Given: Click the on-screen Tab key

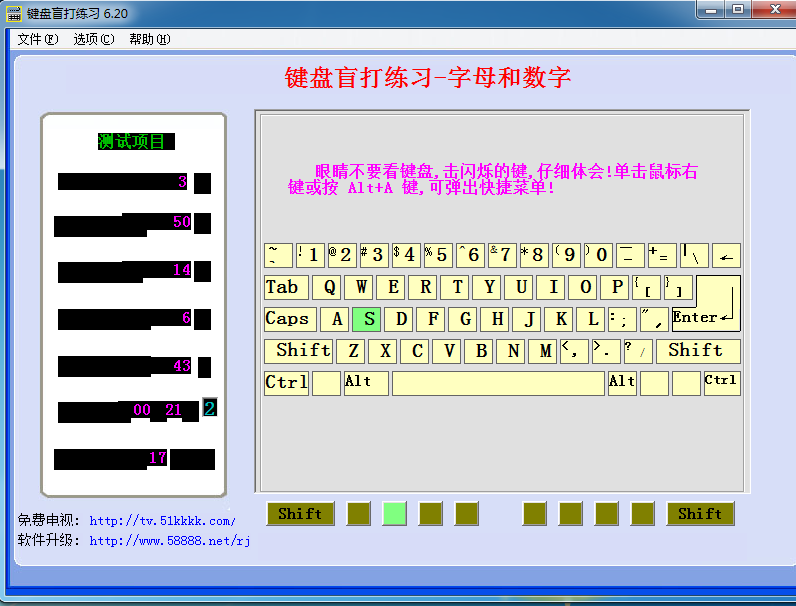Looking at the screenshot, I should [286, 287].
